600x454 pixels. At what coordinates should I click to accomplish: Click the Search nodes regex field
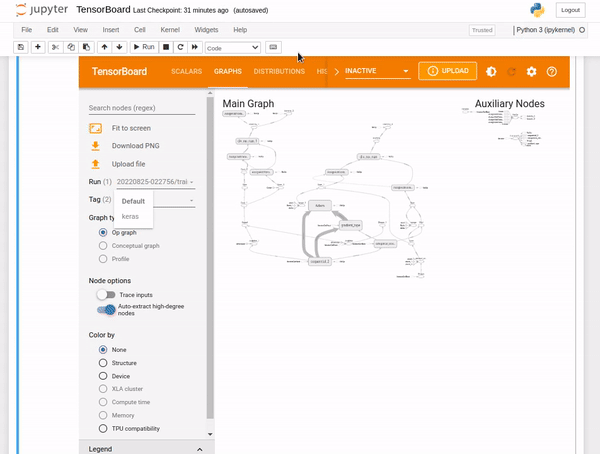pos(142,108)
